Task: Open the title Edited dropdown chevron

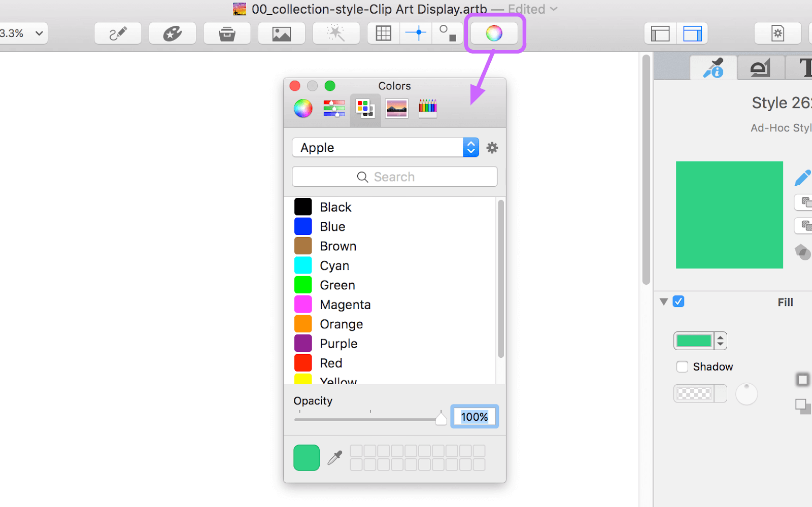Action: pos(554,9)
